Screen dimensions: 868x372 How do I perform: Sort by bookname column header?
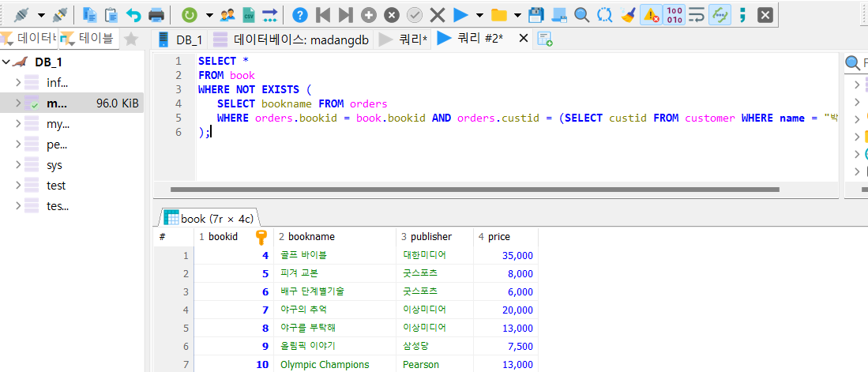[335, 237]
